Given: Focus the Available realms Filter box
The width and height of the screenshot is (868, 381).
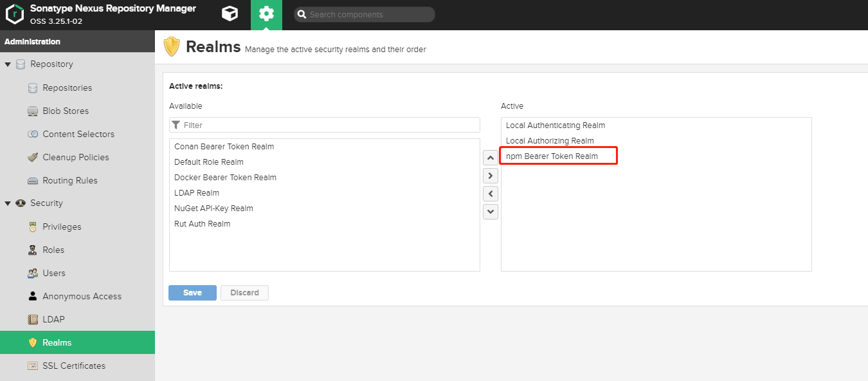Looking at the screenshot, I should point(328,125).
